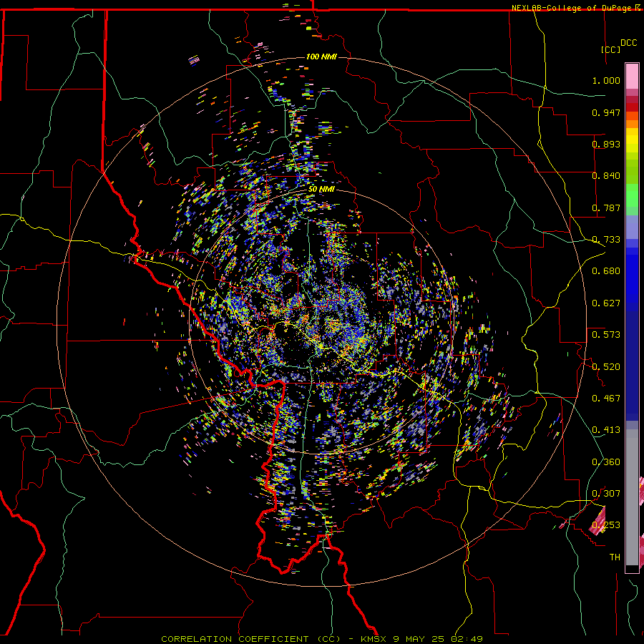Select the 0.627 legend value

coord(606,303)
